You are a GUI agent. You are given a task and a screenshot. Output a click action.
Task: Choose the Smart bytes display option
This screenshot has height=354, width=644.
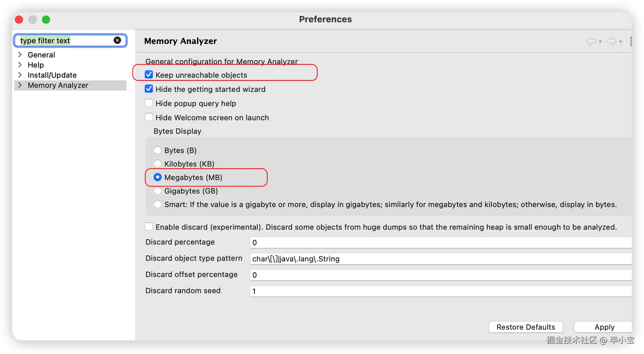(158, 204)
